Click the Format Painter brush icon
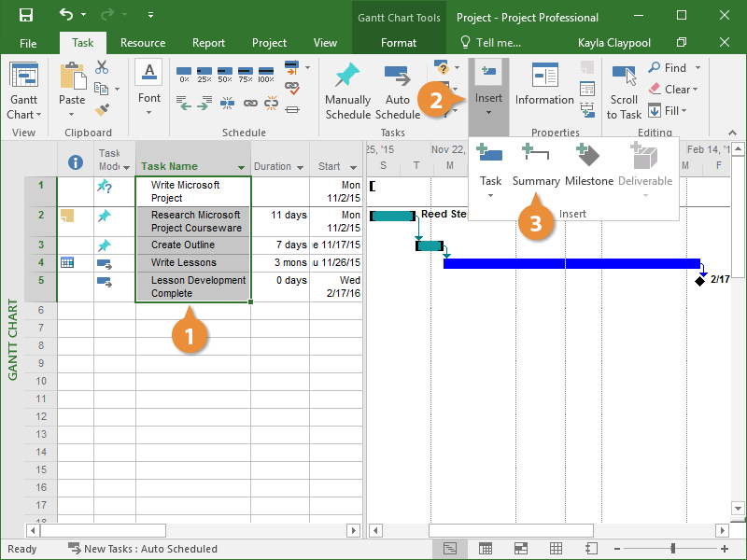 102,110
